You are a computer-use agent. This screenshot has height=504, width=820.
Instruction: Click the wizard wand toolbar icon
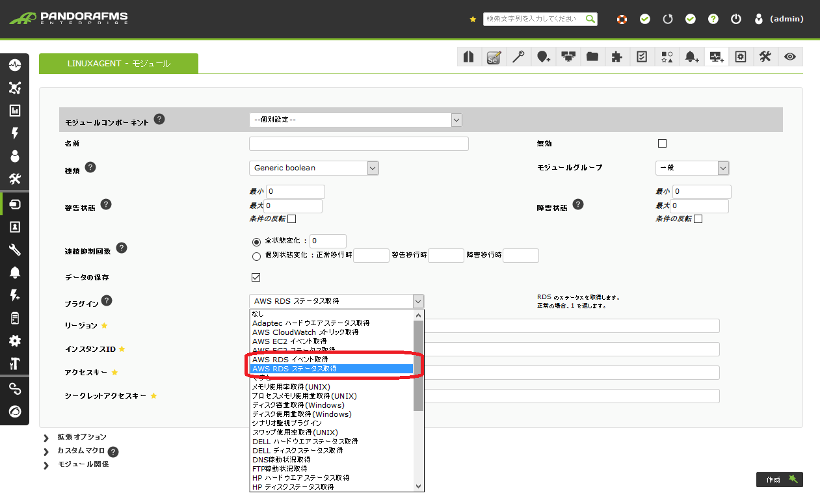pos(518,57)
